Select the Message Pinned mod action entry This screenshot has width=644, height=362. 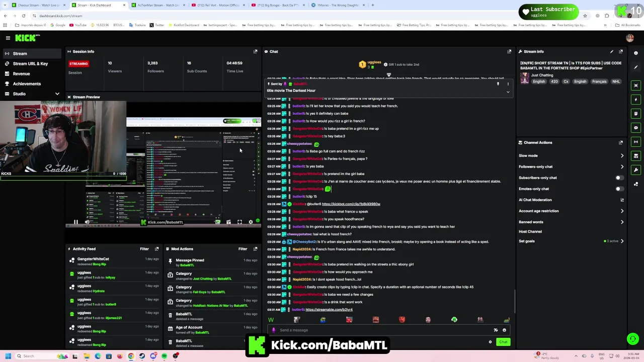(213, 262)
